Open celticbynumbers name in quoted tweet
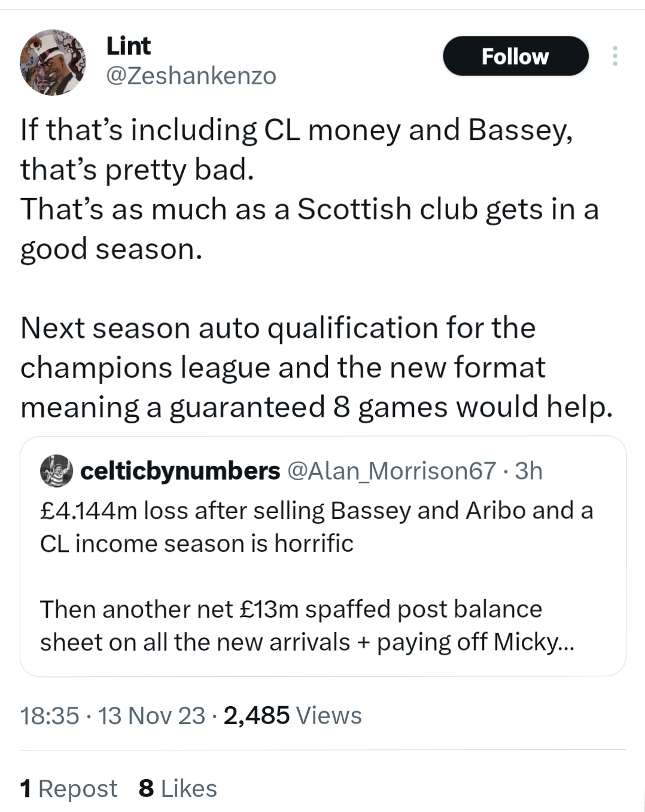Viewport: 645px width, 812px height. (x=180, y=471)
